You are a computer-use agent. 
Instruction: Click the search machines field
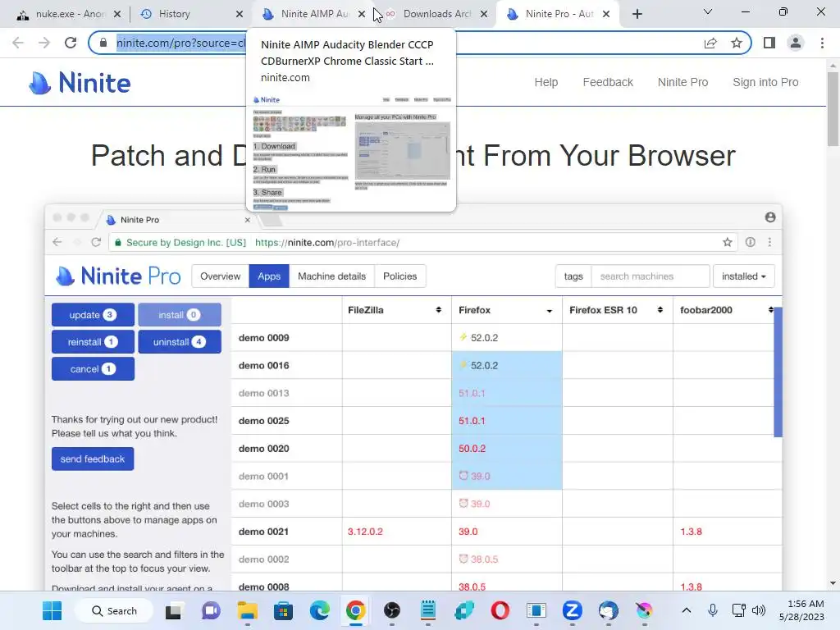[x=651, y=276]
